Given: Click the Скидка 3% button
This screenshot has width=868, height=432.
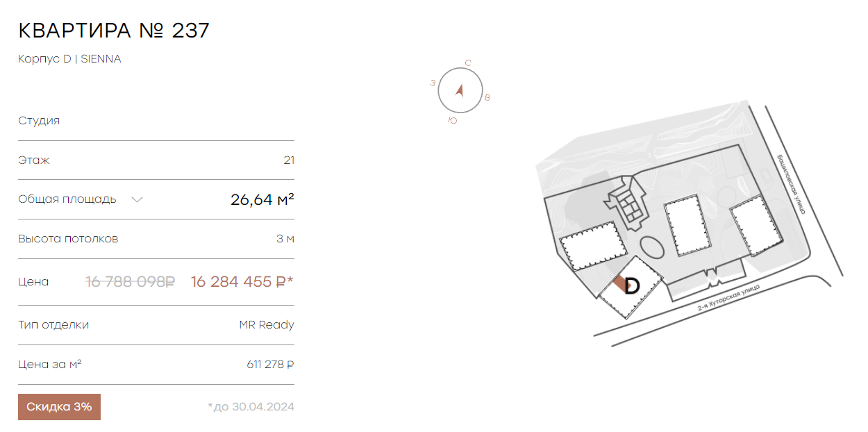Looking at the screenshot, I should [59, 407].
